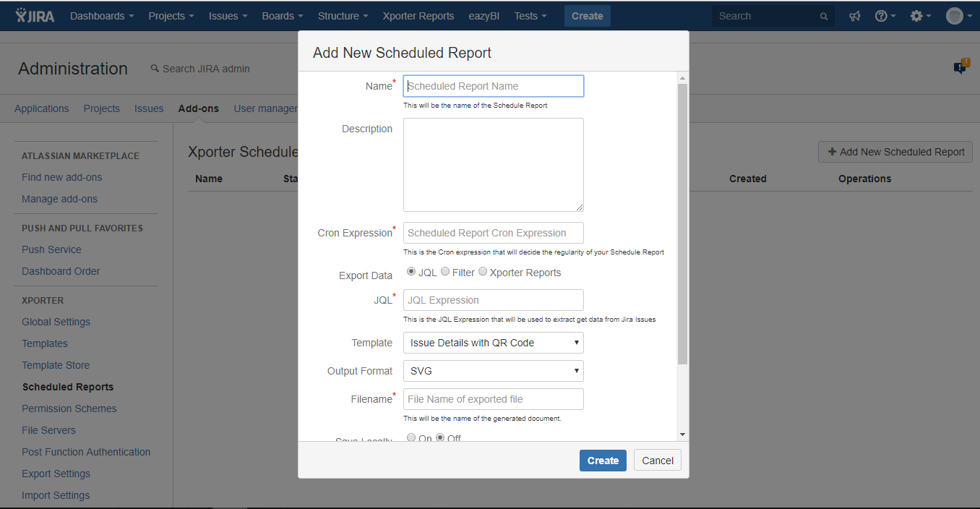980x509 pixels.
Task: Expand the Issues menu in the top bar
Action: click(x=228, y=16)
